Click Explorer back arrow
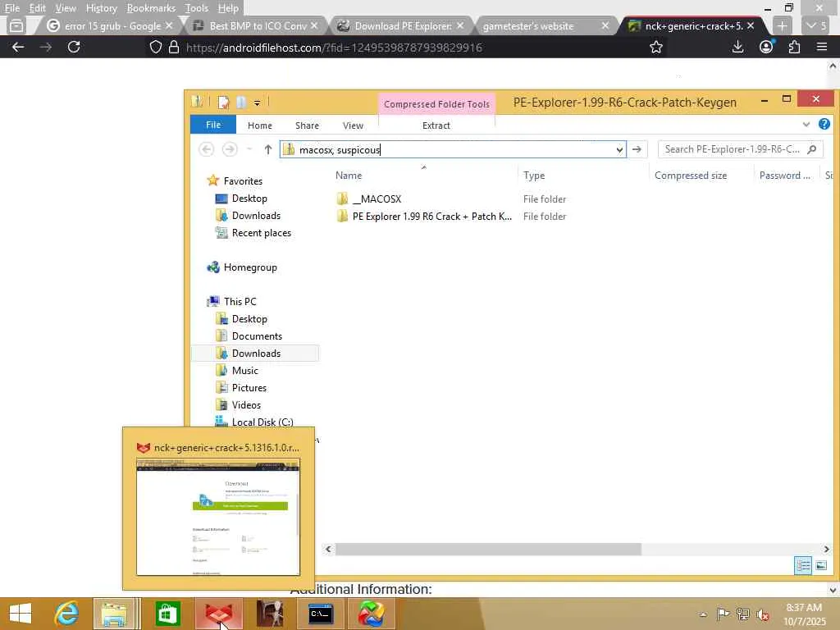This screenshot has height=630, width=840. pyautogui.click(x=206, y=149)
